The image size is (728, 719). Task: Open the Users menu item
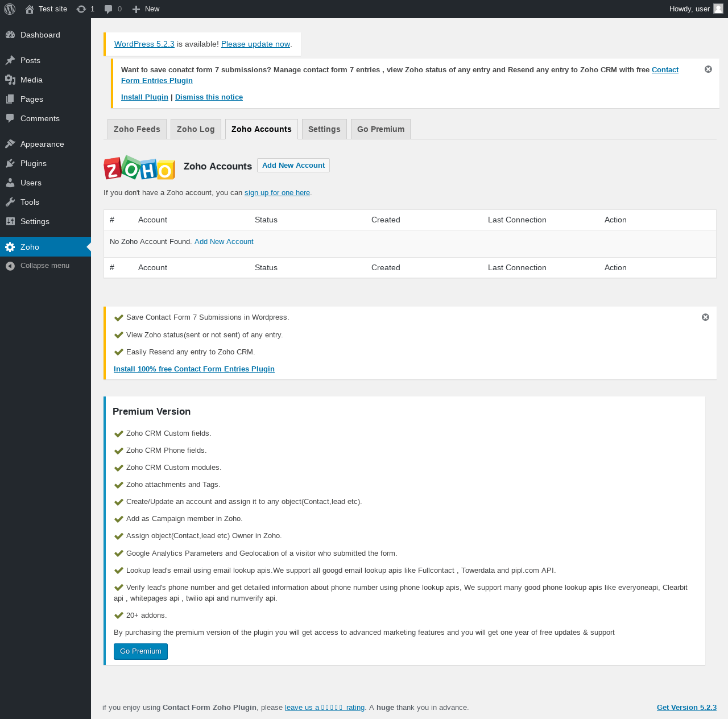[45, 183]
